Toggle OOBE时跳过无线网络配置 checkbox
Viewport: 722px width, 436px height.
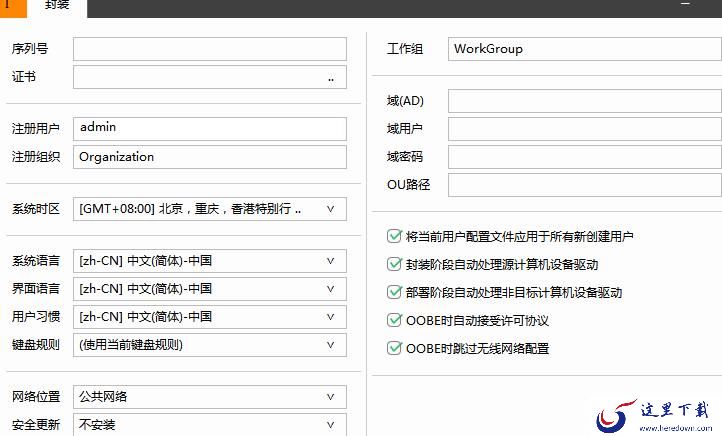click(394, 349)
